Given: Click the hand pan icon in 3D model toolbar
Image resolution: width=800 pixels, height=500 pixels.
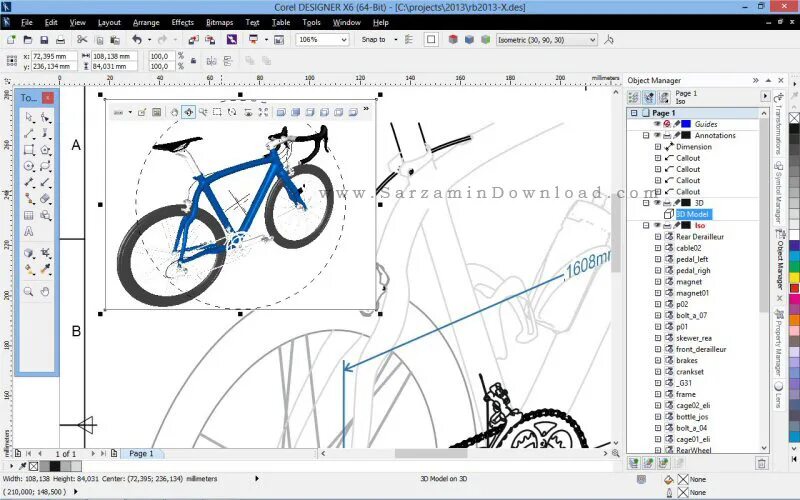Looking at the screenshot, I should point(174,112).
